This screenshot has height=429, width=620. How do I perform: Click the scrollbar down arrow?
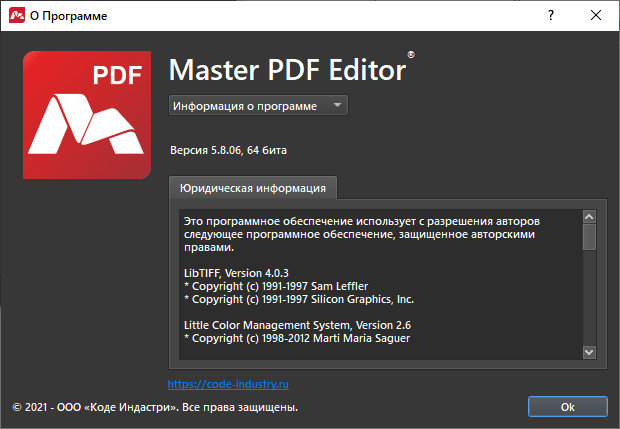[x=589, y=351]
